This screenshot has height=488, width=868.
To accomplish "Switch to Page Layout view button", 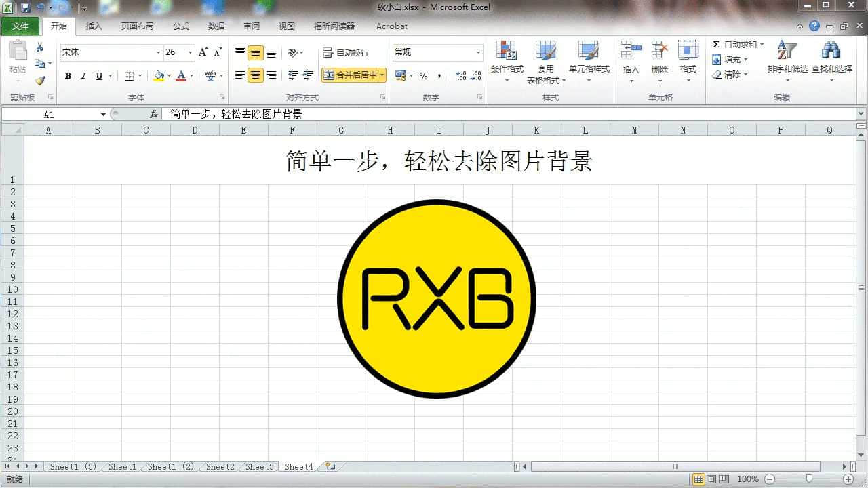I will [712, 479].
